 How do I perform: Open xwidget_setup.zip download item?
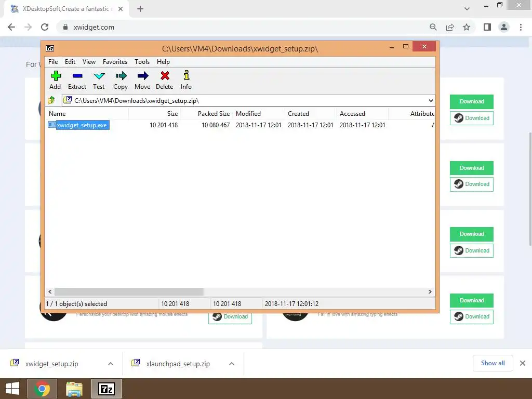click(51, 364)
